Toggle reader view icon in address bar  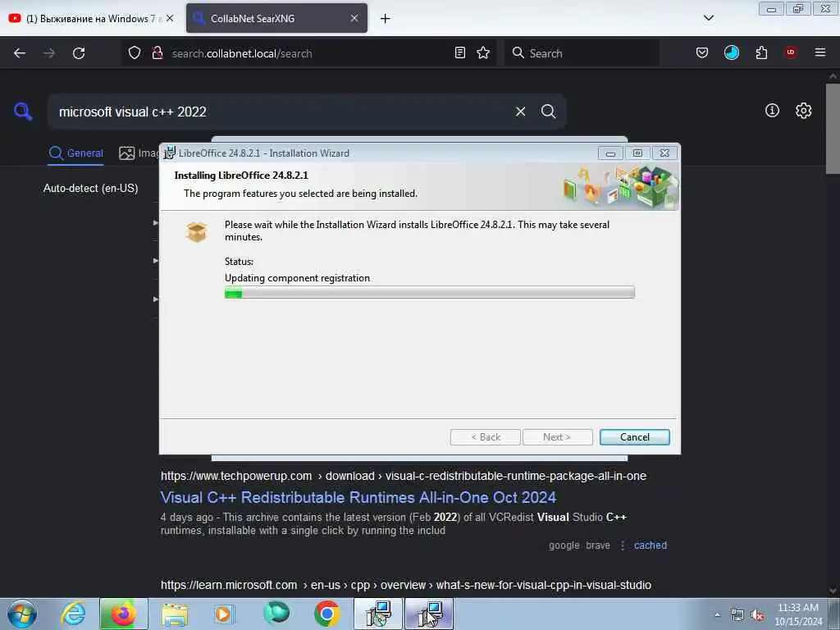point(459,52)
